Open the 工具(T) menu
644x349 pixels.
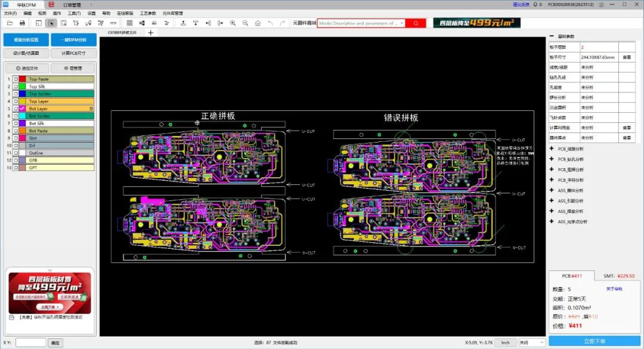click(x=74, y=13)
